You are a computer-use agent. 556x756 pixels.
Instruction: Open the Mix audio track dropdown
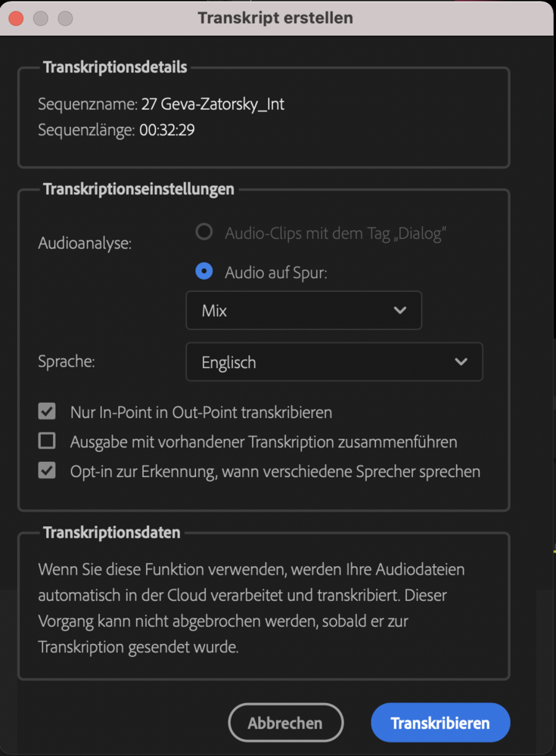tap(303, 311)
